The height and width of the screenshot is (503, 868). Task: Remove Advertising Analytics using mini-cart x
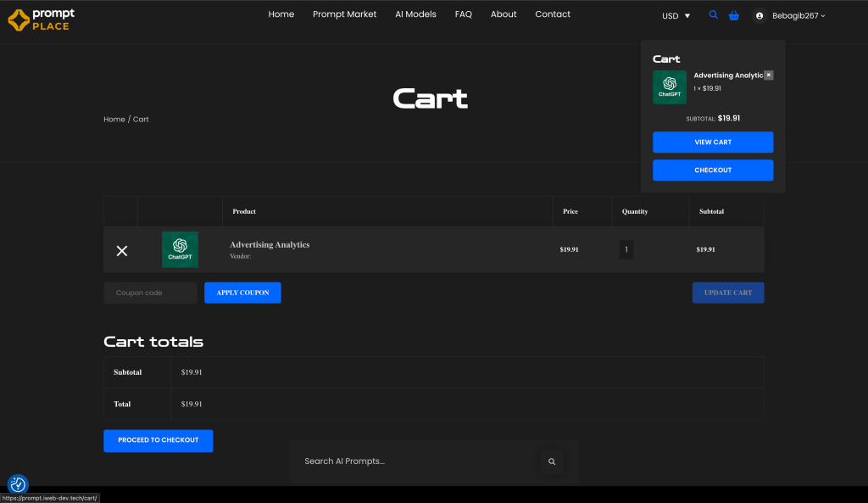click(x=769, y=75)
